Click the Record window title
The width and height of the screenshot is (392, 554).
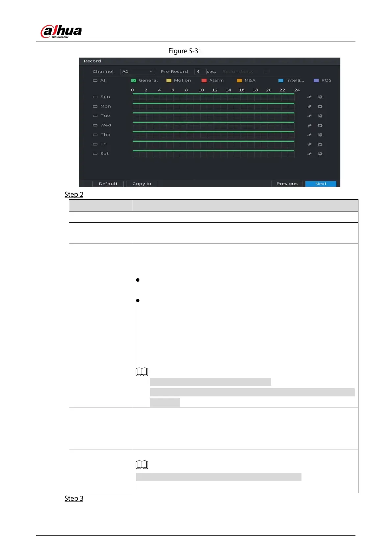click(92, 61)
